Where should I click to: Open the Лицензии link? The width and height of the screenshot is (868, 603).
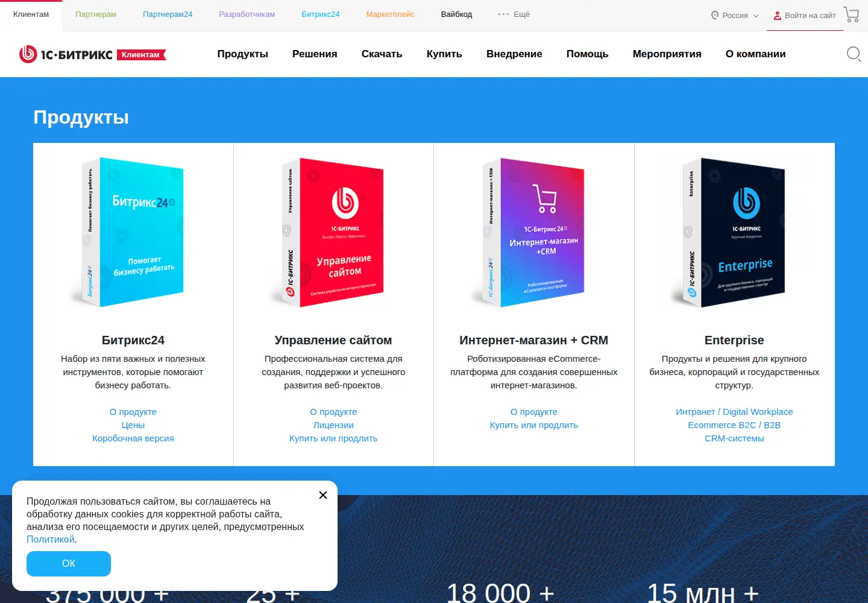[333, 425]
